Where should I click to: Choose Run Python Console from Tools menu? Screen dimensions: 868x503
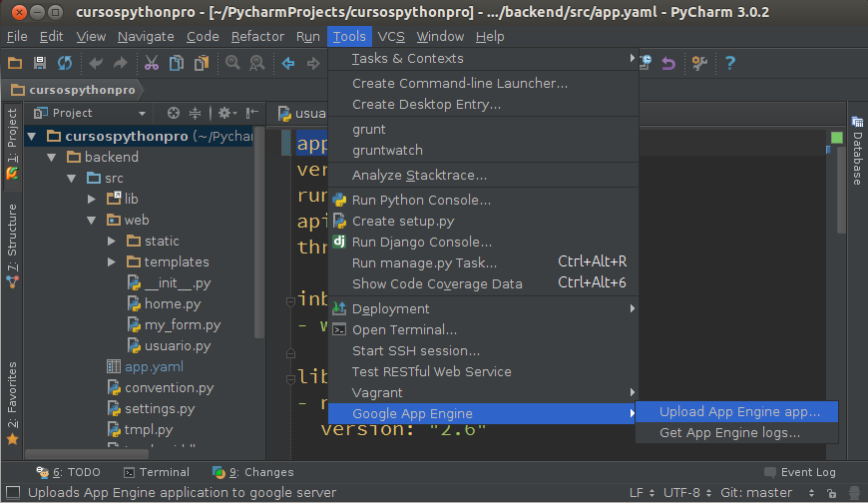tap(483, 200)
